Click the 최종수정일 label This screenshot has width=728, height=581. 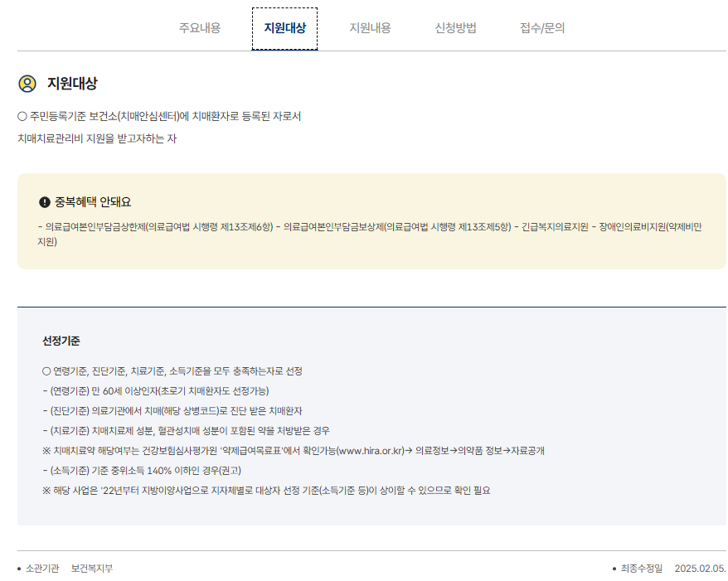coord(641,569)
